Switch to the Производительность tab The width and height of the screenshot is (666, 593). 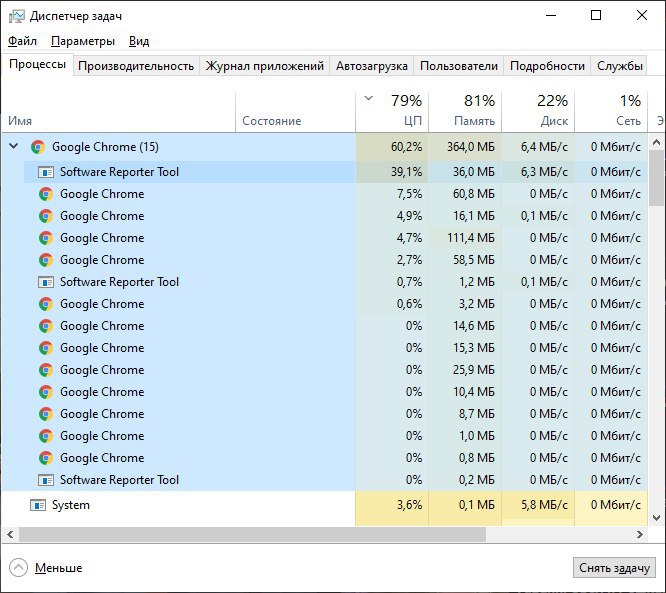136,66
